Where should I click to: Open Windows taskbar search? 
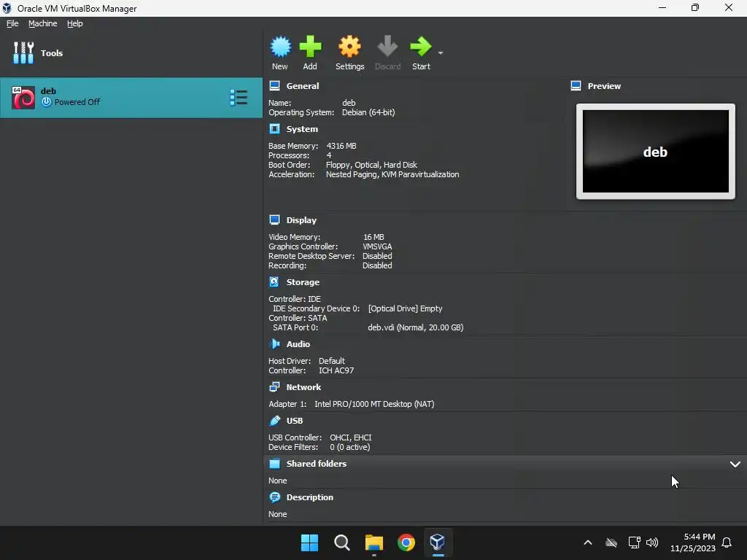click(342, 542)
